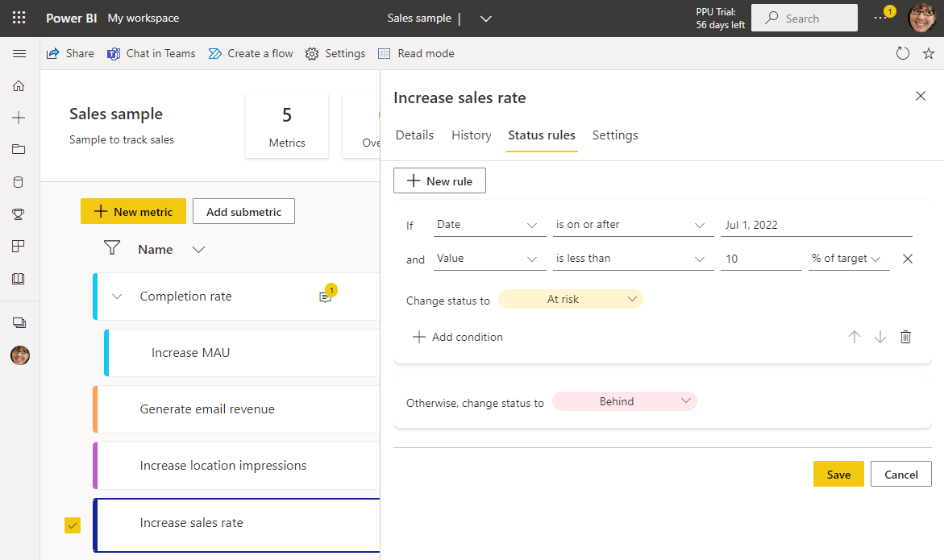
Task: Open the History tab
Action: pyautogui.click(x=471, y=135)
